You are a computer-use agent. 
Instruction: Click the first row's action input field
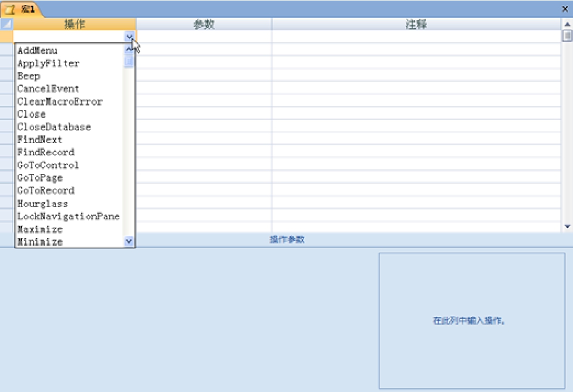[69, 37]
